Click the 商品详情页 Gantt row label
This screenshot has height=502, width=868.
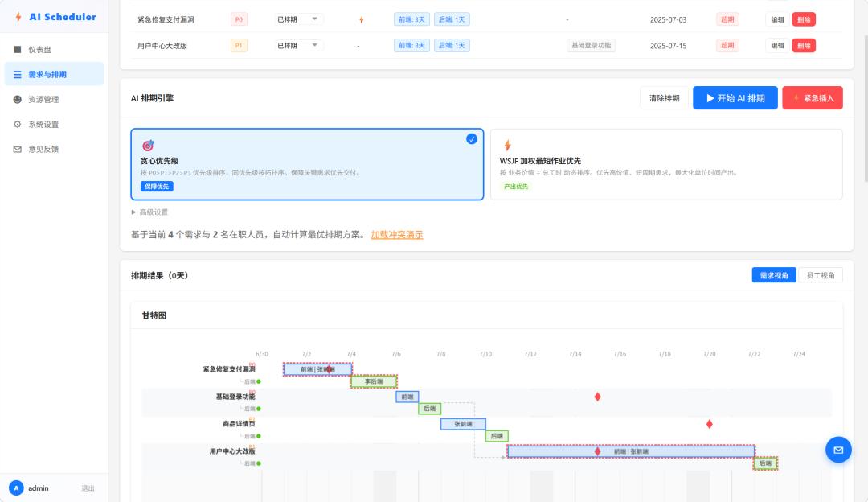coord(239,424)
